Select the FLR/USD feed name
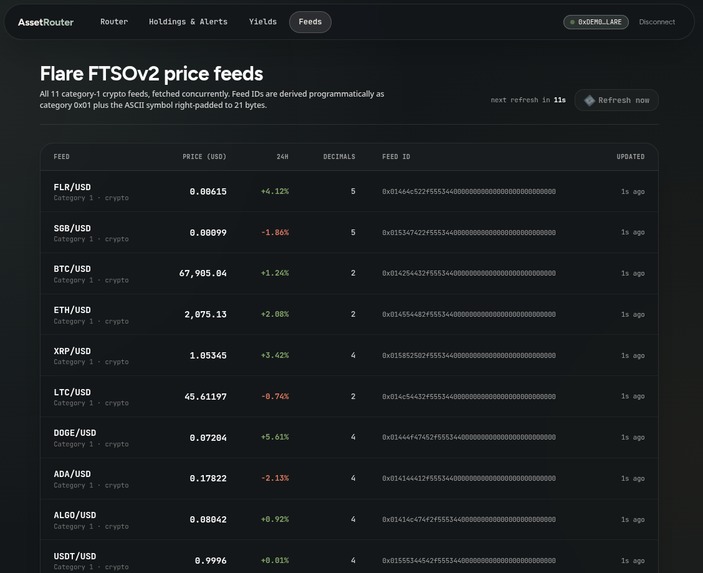The width and height of the screenshot is (703, 573). coord(72,187)
